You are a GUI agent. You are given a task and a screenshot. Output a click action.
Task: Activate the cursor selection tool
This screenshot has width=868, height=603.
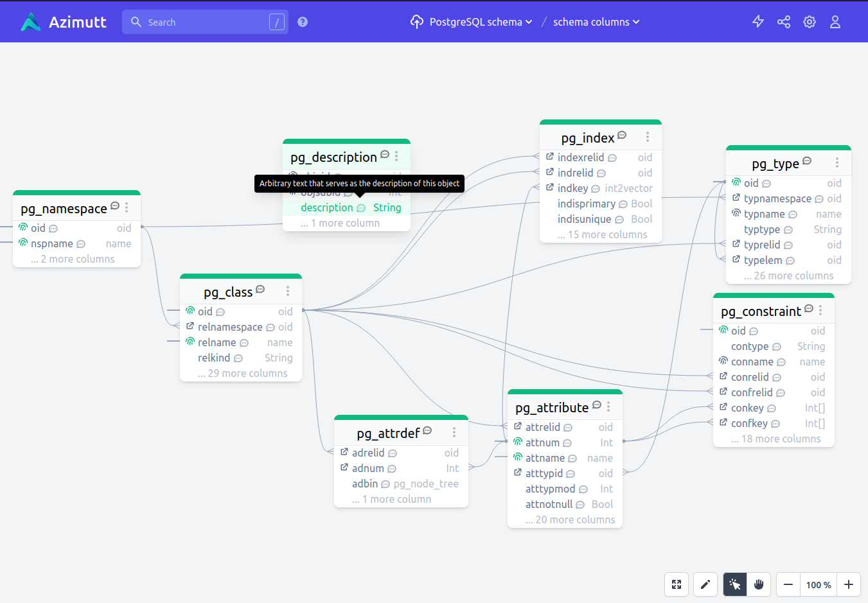click(x=734, y=584)
